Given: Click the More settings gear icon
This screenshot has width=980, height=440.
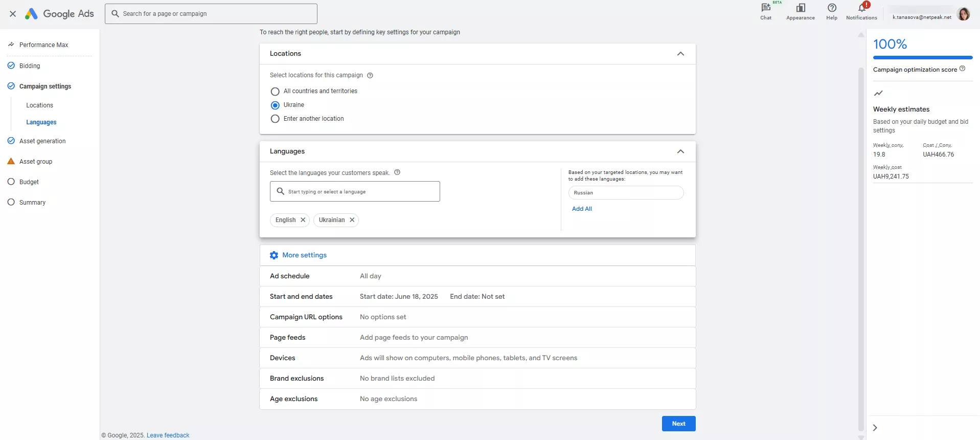Looking at the screenshot, I should [x=274, y=255].
